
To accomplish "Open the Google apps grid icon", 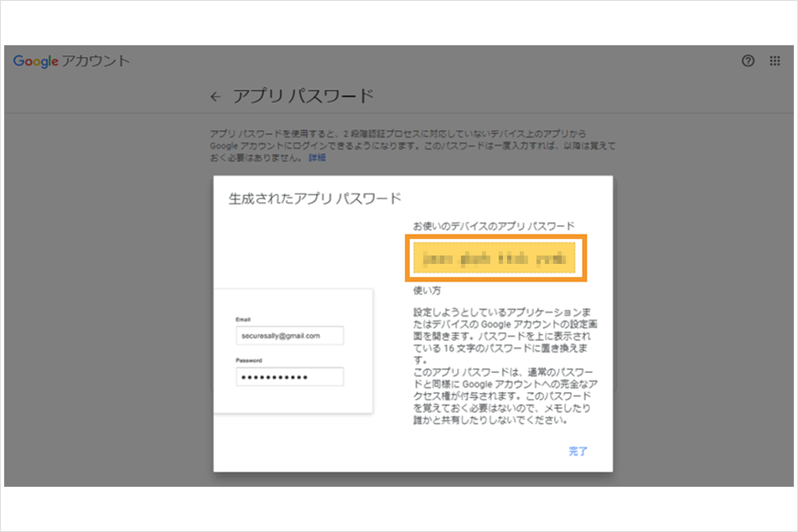I will 775,61.
